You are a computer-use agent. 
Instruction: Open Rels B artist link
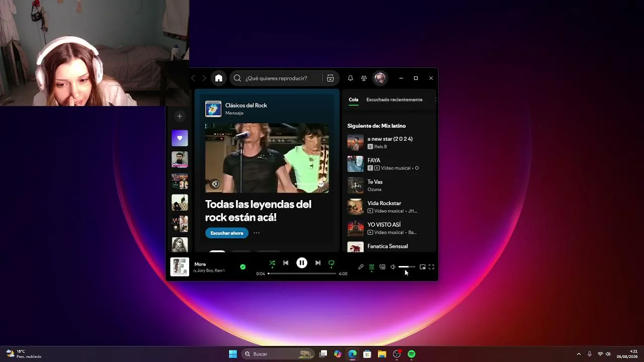pos(381,146)
